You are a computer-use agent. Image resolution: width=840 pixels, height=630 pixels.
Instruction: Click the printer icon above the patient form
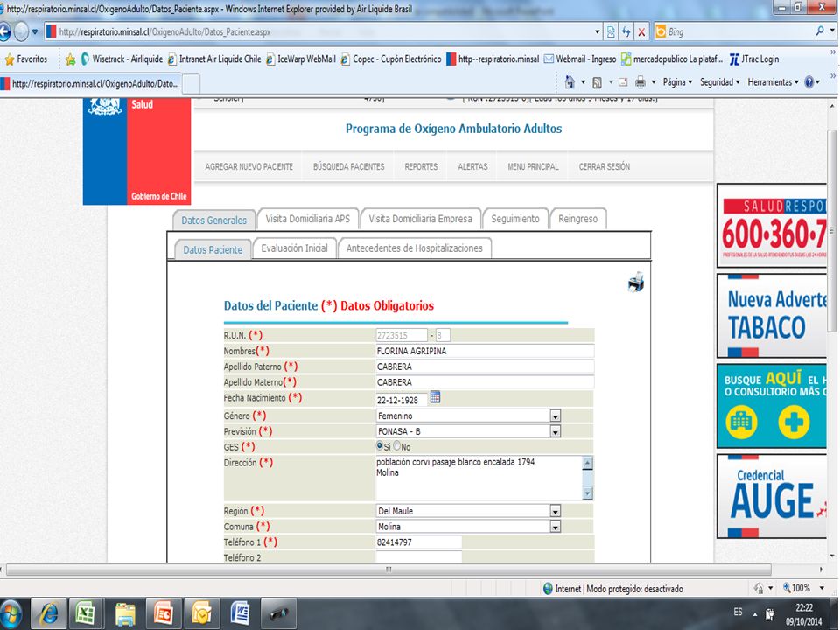(636, 282)
